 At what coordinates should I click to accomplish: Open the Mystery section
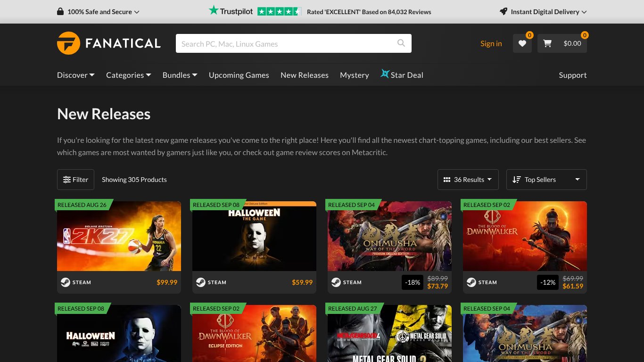pos(355,75)
